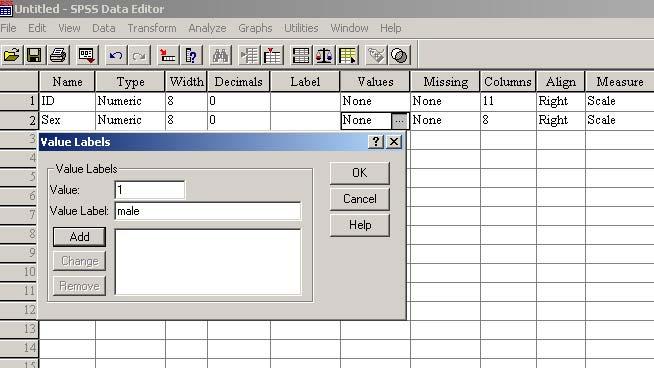This screenshot has width=654, height=368.
Task: Open Find with binoculars icon
Action: (x=220, y=55)
